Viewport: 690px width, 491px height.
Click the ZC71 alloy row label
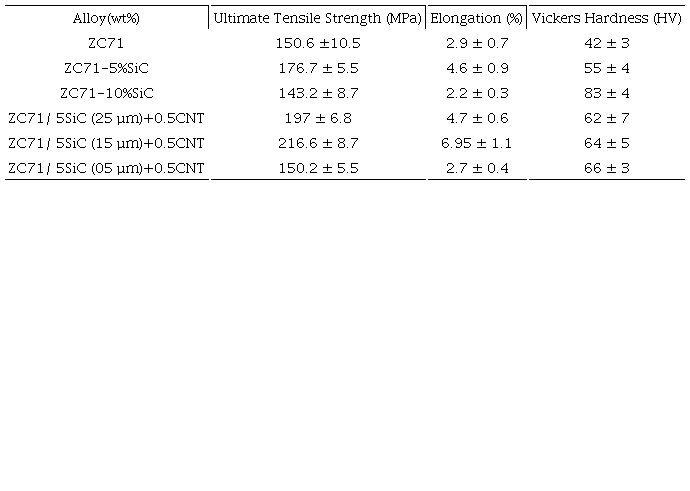pyautogui.click(x=106, y=44)
